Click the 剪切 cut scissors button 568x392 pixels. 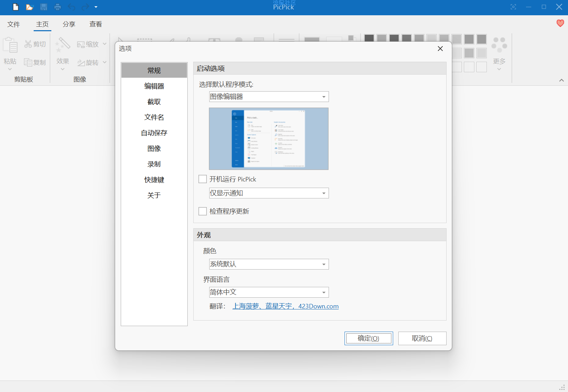(35, 44)
